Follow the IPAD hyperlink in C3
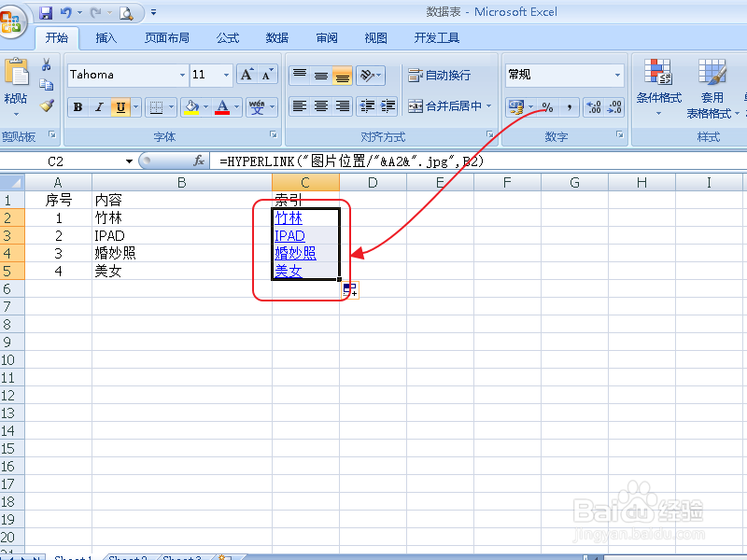Screen dimensions: 747x560 point(289,236)
